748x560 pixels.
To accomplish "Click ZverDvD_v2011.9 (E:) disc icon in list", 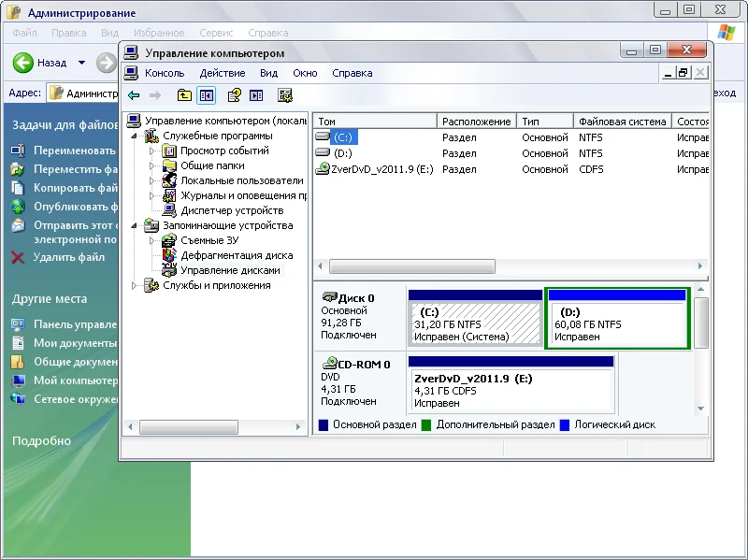I will click(x=323, y=169).
